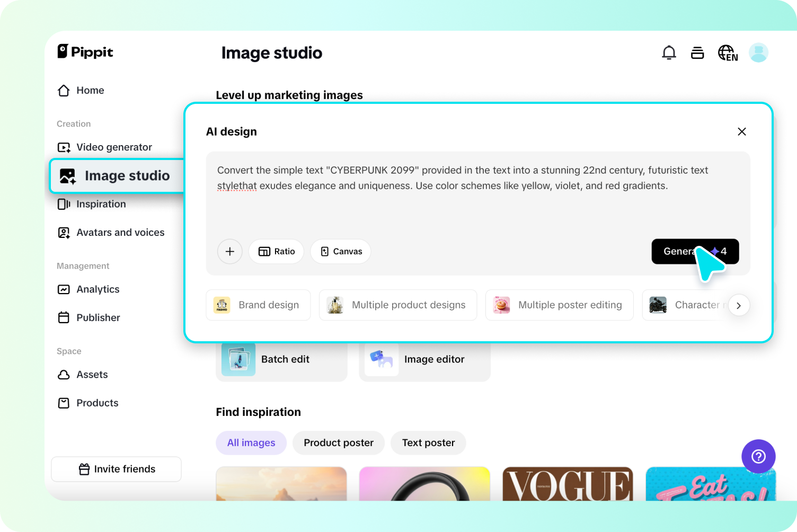Screen dimensions: 797x532
Task: Choose the Brand design preset
Action: (258, 305)
